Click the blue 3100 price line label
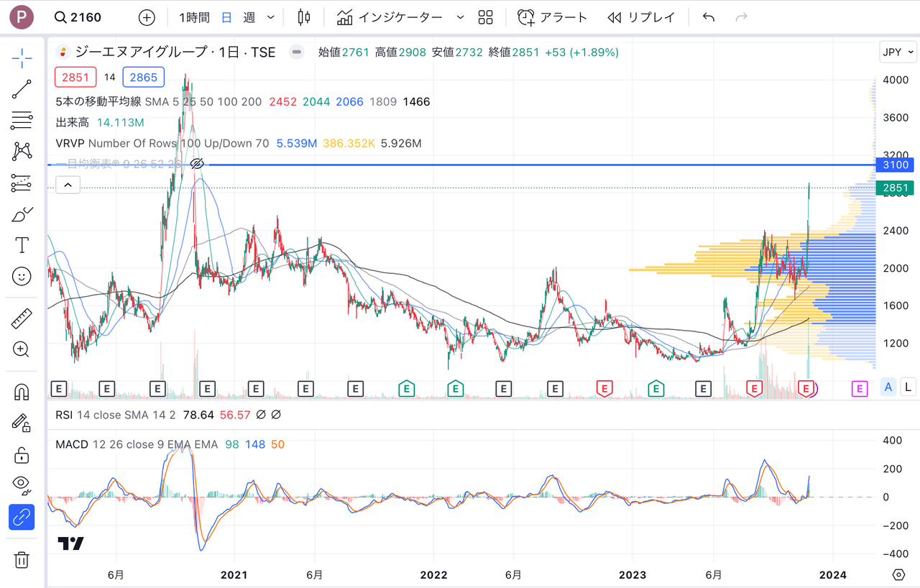The width and height of the screenshot is (920, 588). (x=896, y=165)
